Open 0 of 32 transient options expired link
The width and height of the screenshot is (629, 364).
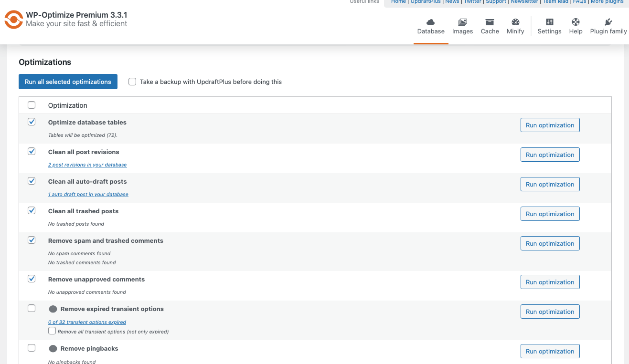click(x=87, y=322)
